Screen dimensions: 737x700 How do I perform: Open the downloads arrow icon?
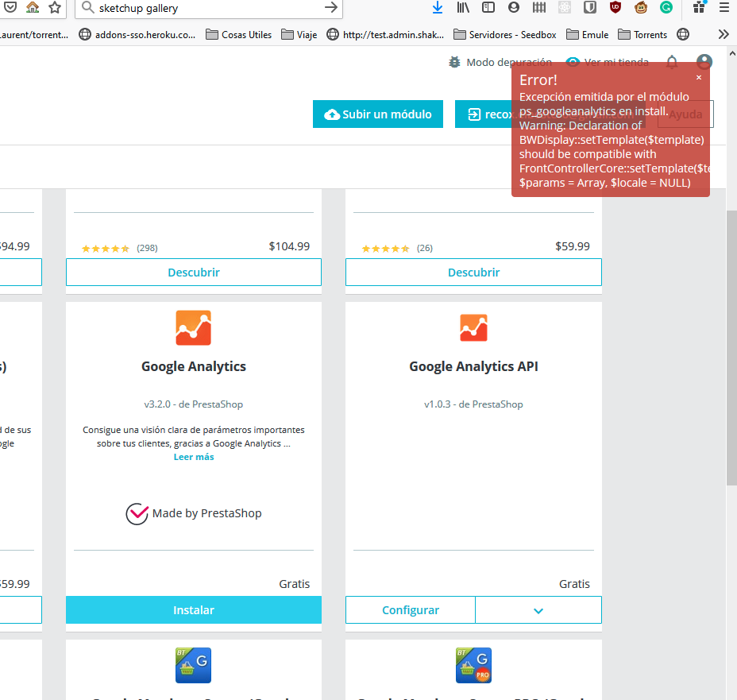(x=438, y=7)
